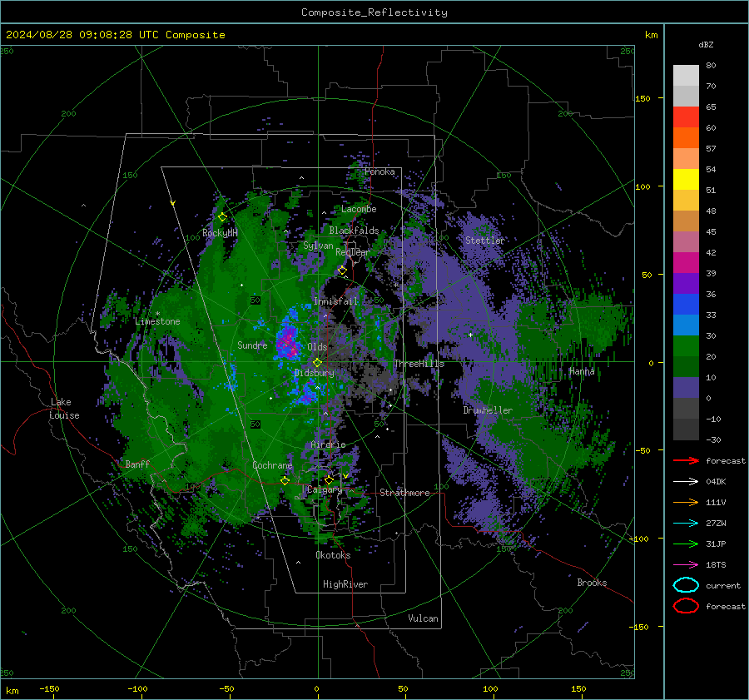Screen dimensions: 749x700
Task: Click the Hanna town label
Action: click(582, 371)
